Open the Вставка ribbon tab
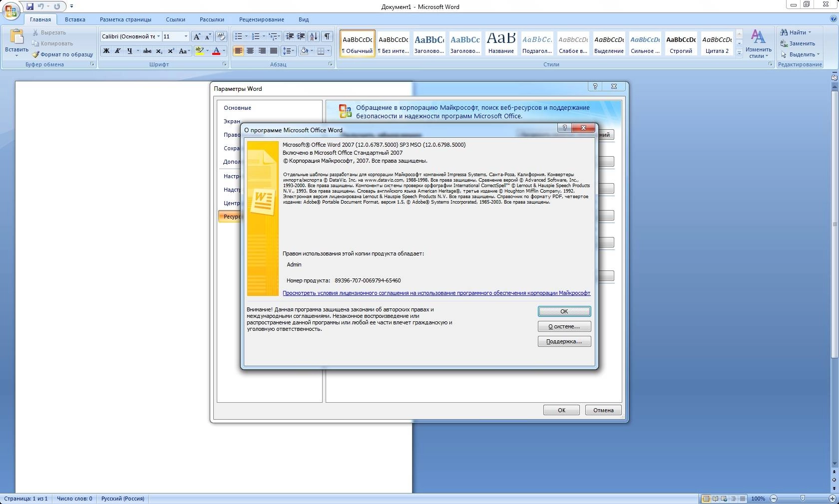 (75, 19)
